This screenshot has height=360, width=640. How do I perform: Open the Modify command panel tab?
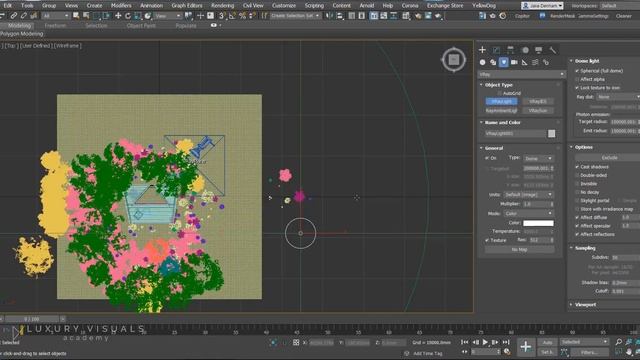[x=496, y=50]
